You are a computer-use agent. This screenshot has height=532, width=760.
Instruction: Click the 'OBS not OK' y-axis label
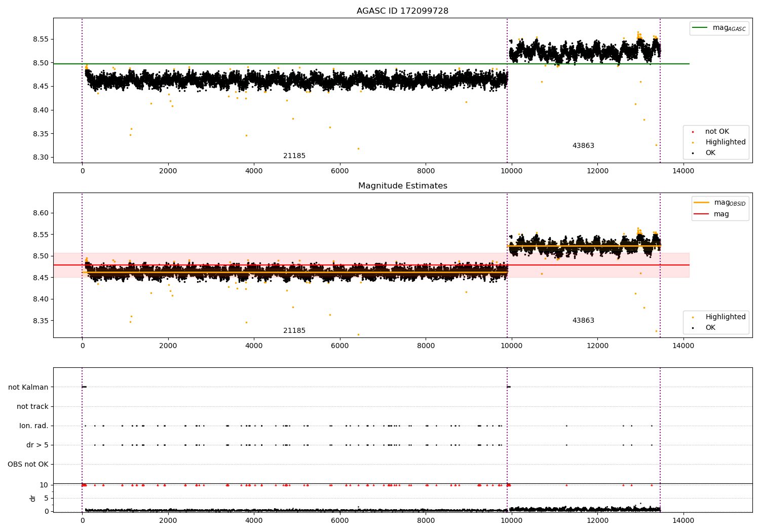[28, 465]
